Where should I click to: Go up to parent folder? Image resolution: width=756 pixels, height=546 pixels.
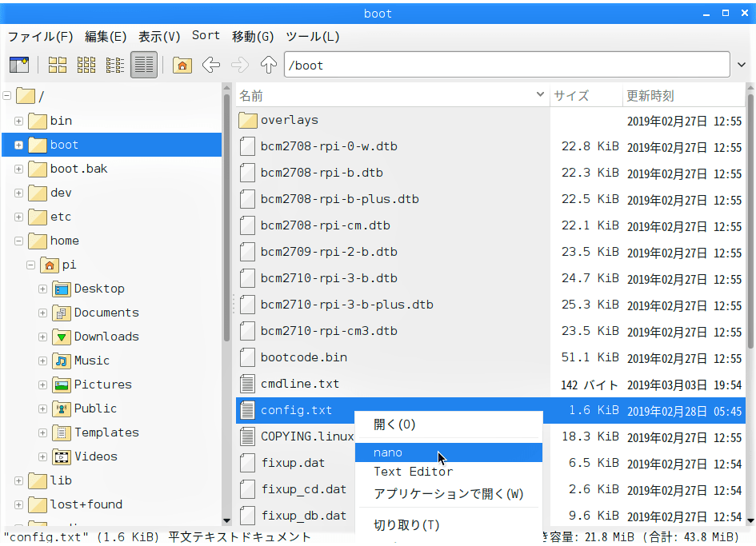(269, 65)
